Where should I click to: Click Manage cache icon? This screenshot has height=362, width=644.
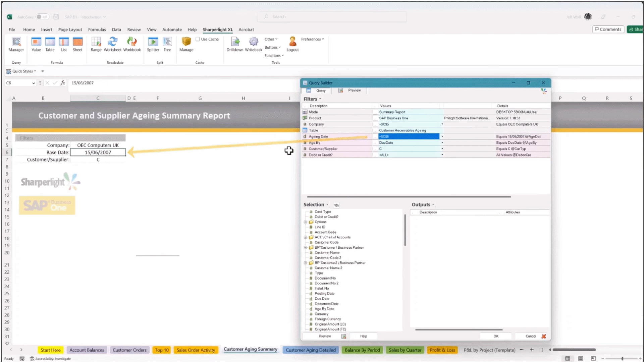click(186, 44)
